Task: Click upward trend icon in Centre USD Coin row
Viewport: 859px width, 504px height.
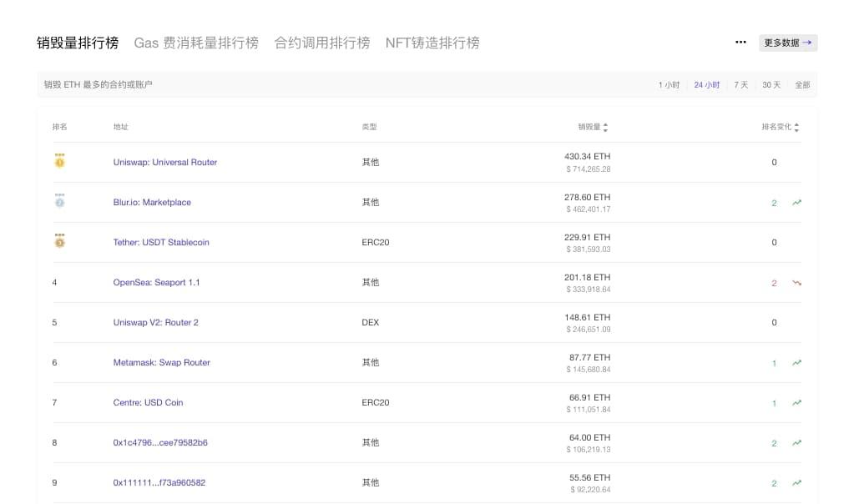Action: (796, 403)
